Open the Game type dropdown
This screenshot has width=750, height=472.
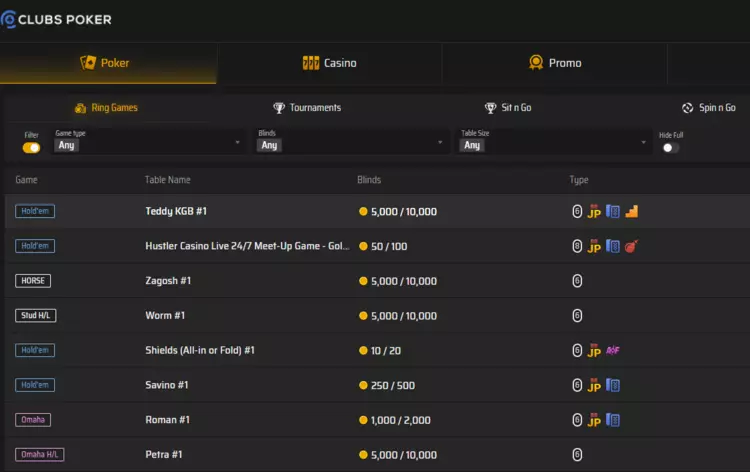pos(148,145)
